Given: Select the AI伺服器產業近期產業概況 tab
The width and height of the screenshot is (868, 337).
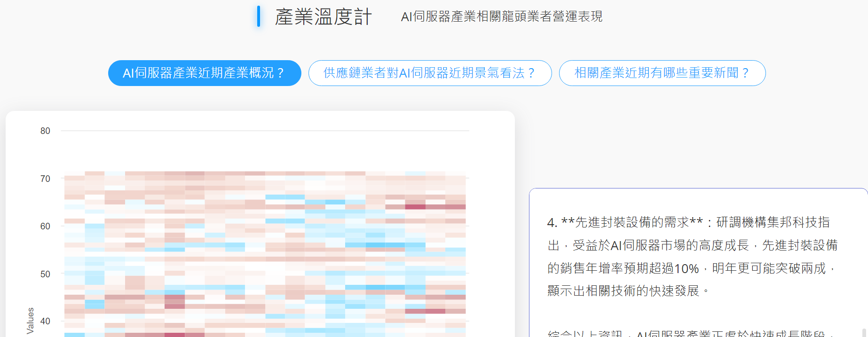Looking at the screenshot, I should (x=205, y=73).
